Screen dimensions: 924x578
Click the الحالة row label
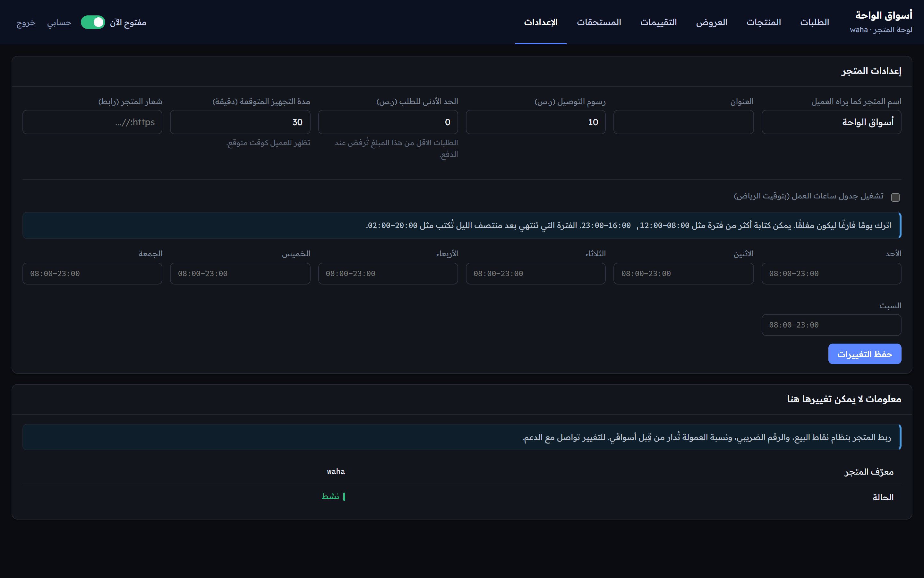(883, 497)
